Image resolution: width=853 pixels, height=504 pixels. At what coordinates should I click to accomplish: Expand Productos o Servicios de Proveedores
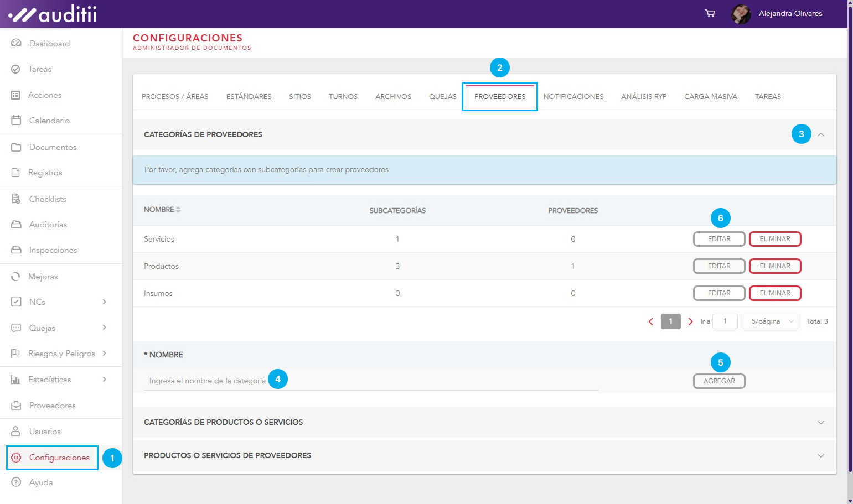coord(821,455)
